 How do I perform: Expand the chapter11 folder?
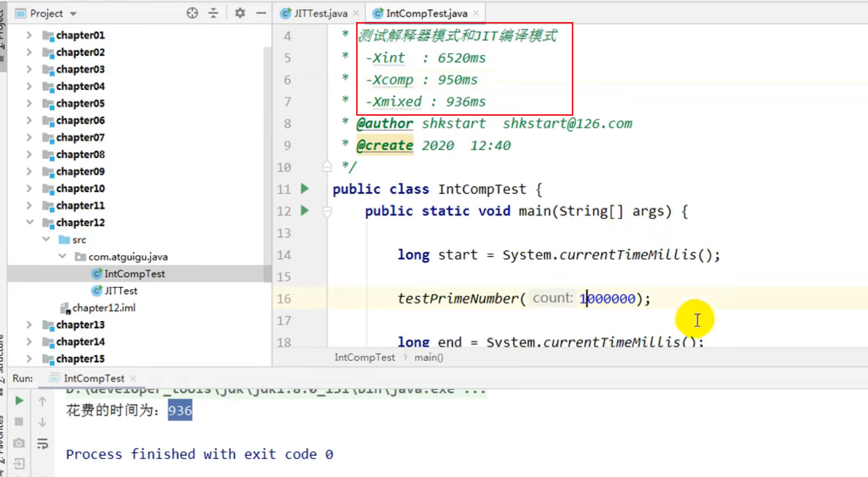pyautogui.click(x=29, y=205)
